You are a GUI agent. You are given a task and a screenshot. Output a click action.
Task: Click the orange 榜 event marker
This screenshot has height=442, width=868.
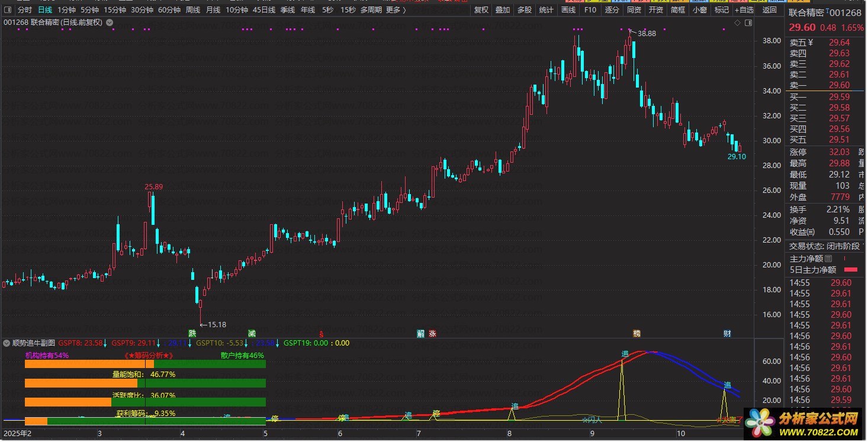pyautogui.click(x=637, y=333)
